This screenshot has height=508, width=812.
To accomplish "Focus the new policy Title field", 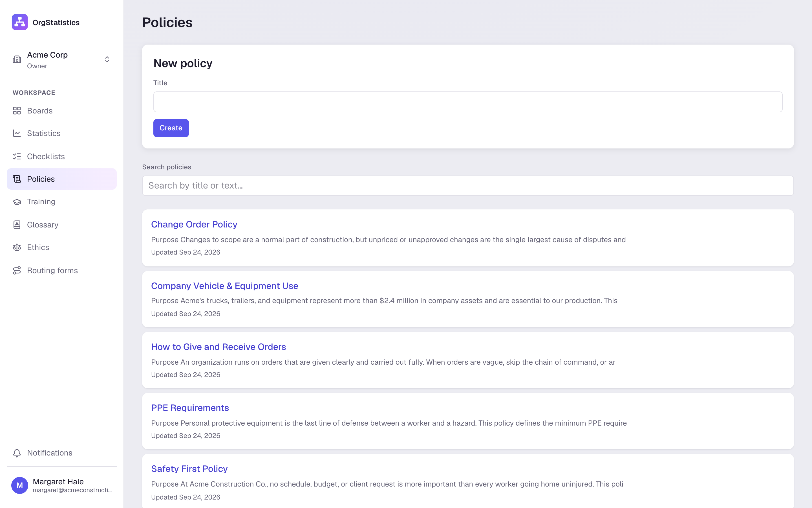I will point(468,102).
